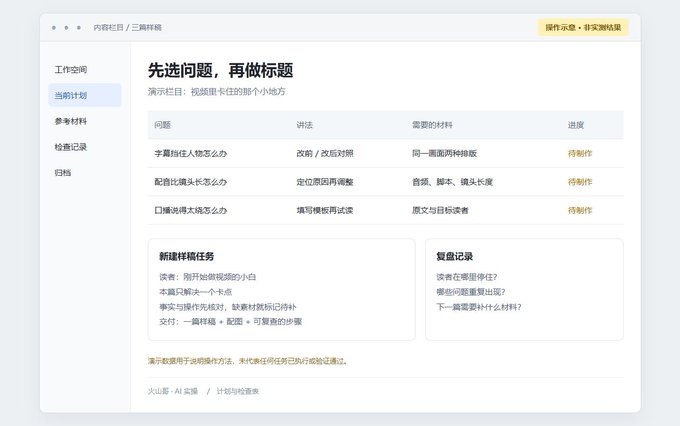Click the 操作示意 · 非实测结果 badge
Image resolution: width=680 pixels, height=426 pixels.
pos(583,27)
